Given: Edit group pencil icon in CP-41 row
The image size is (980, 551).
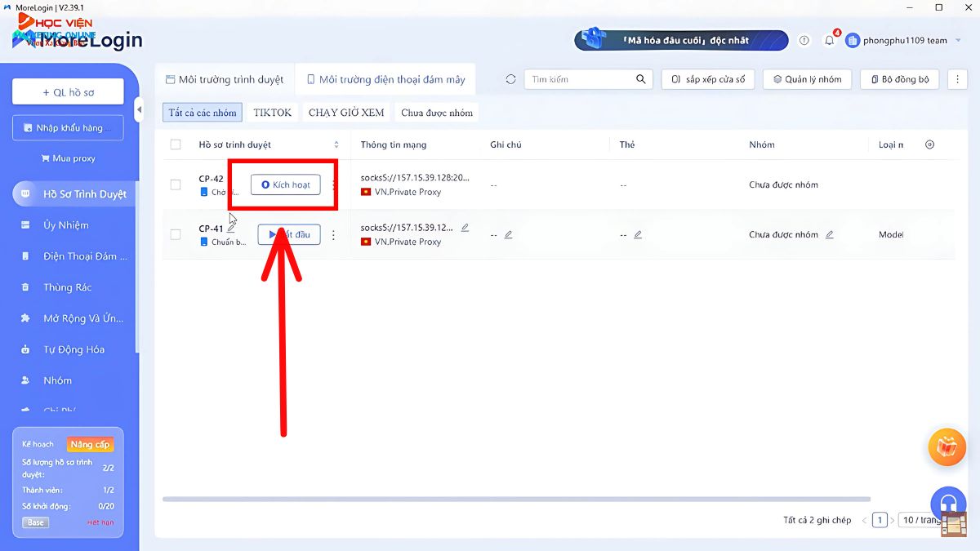Looking at the screenshot, I should [x=830, y=234].
